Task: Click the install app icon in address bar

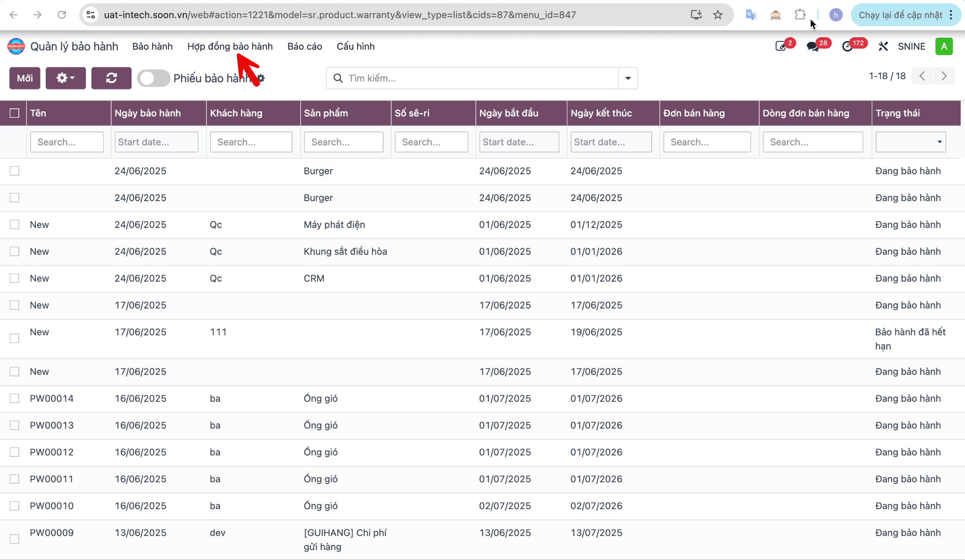Action: (696, 15)
